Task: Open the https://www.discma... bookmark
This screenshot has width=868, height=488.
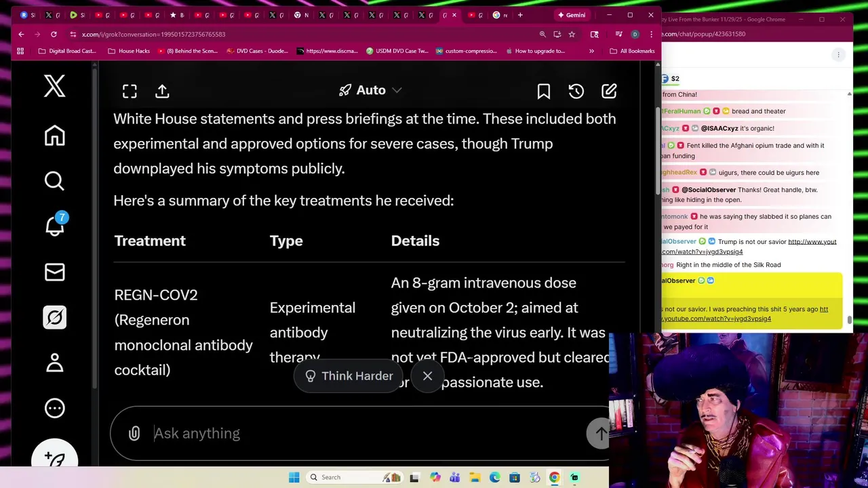Action: tap(327, 51)
